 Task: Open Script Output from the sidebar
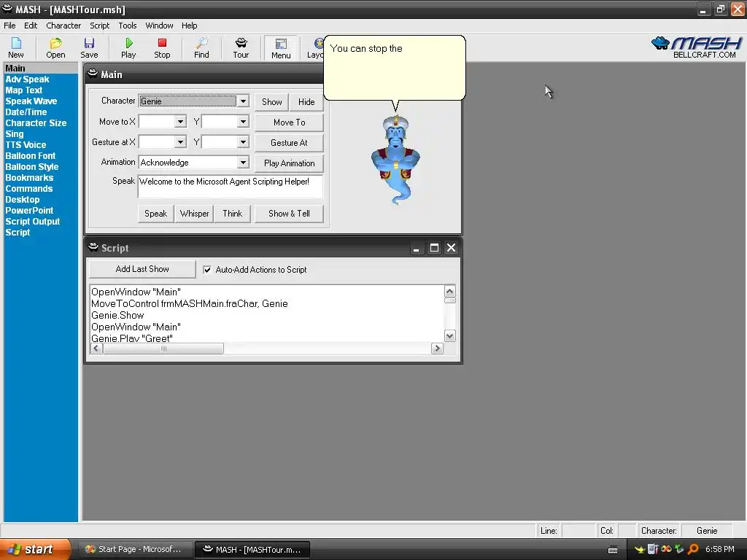(32, 222)
